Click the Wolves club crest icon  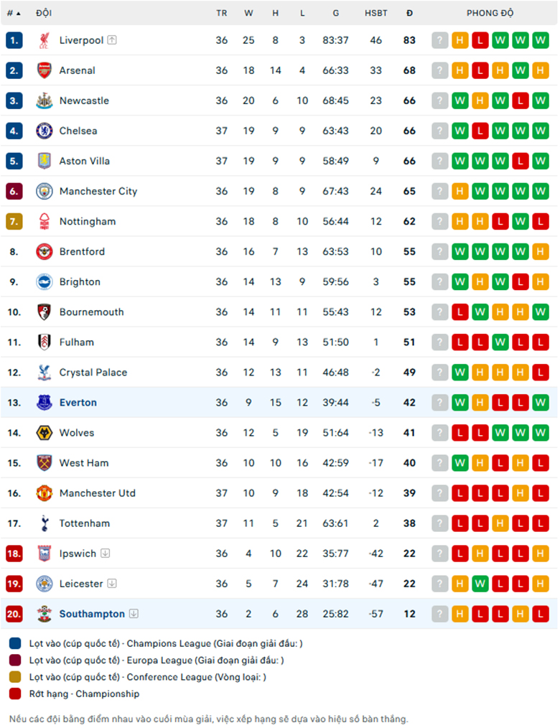tap(44, 433)
